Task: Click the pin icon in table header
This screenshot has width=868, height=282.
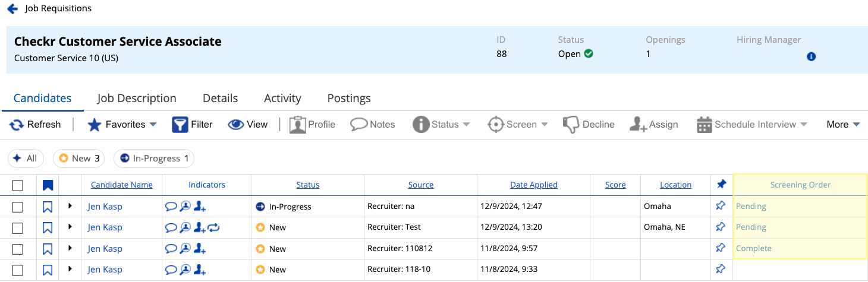Action: (721, 185)
